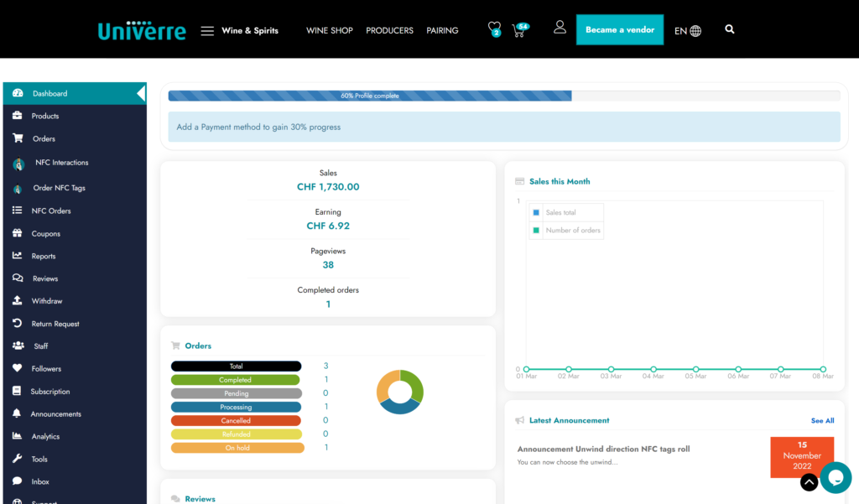Open the hamburger menu icon
Screen dimensions: 859x504
click(207, 31)
